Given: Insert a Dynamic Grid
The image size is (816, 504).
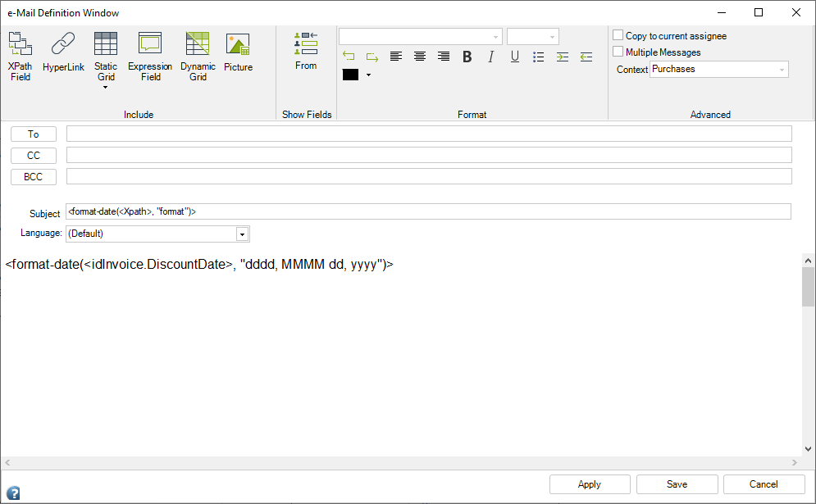Looking at the screenshot, I should pos(198,57).
